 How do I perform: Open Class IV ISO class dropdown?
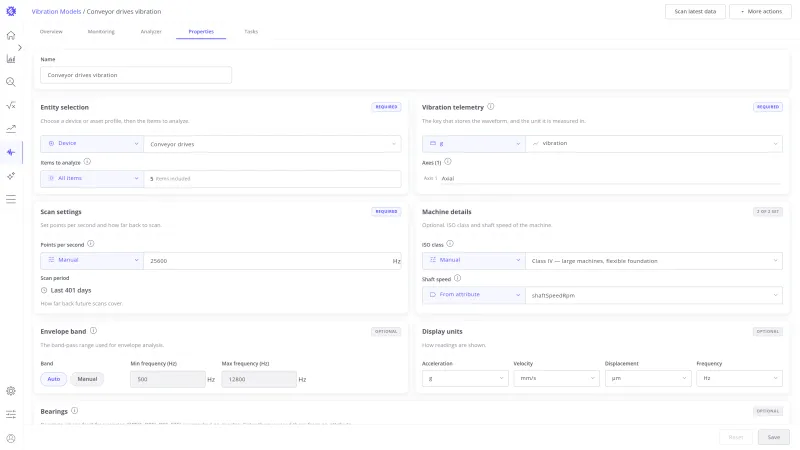click(654, 261)
